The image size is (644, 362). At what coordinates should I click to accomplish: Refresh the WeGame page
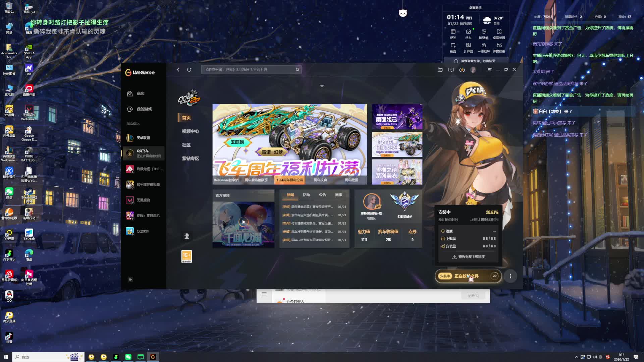click(x=189, y=70)
